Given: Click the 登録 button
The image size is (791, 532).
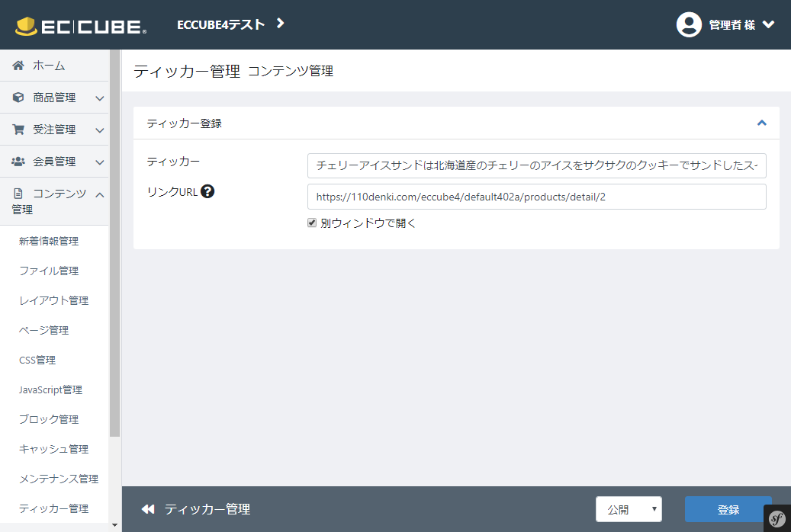Looking at the screenshot, I should click(x=728, y=509).
